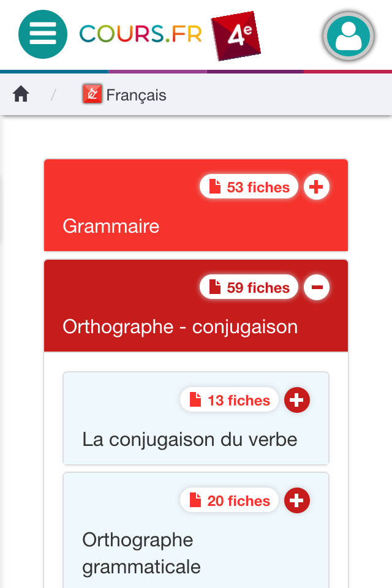Click the 4e grade level badge
Image resolution: width=392 pixels, height=588 pixels.
coord(236,36)
